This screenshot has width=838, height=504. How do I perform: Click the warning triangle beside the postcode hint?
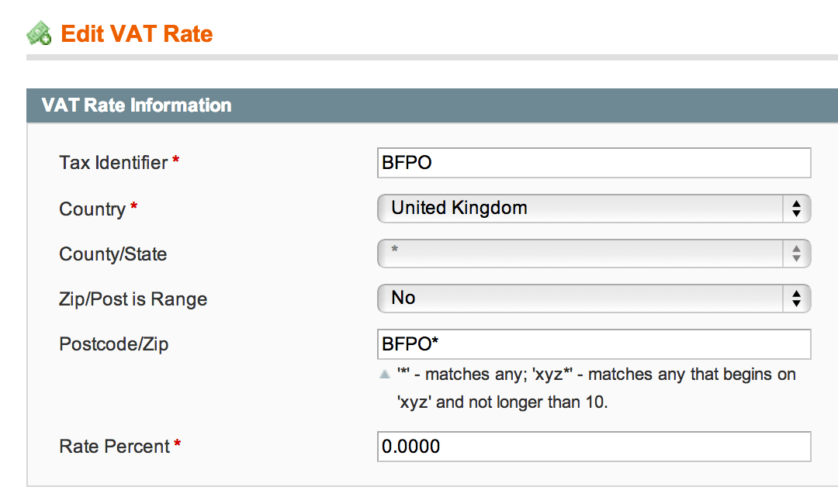[x=384, y=374]
